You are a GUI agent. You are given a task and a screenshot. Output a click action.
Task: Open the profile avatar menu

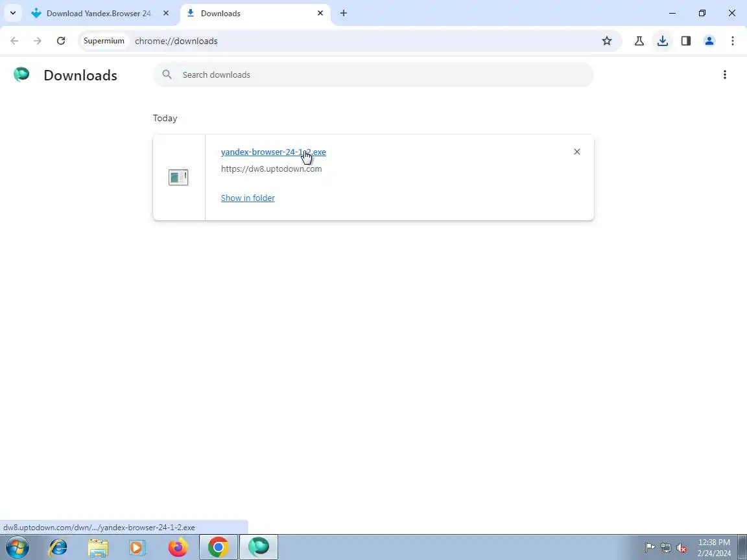point(709,41)
